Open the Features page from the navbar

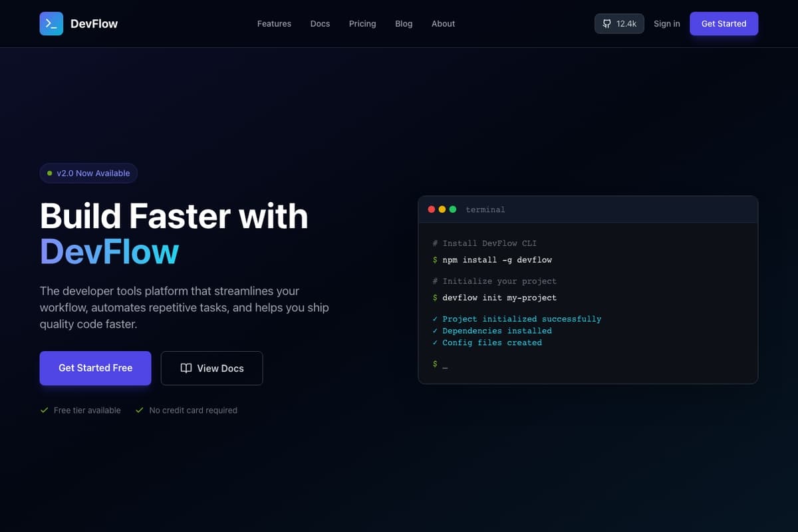(x=274, y=23)
